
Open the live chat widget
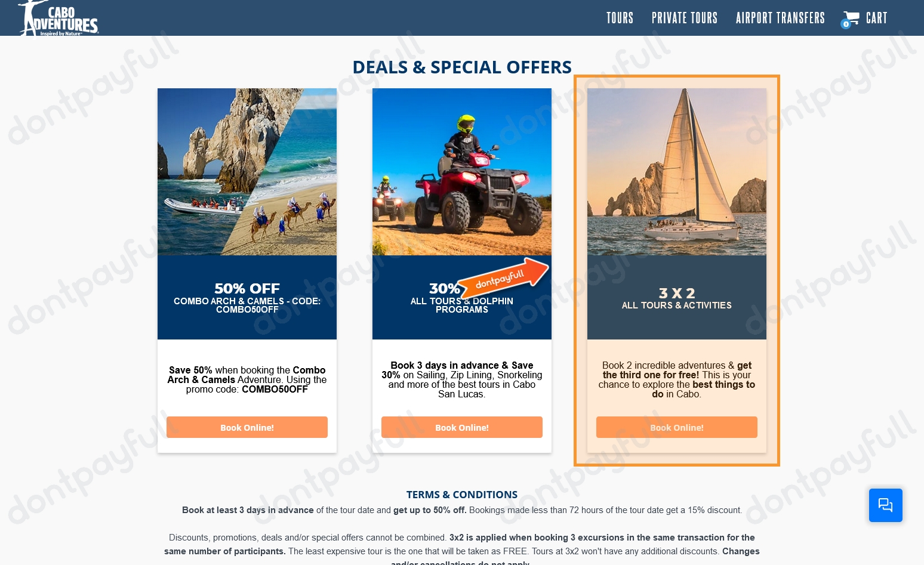click(885, 505)
